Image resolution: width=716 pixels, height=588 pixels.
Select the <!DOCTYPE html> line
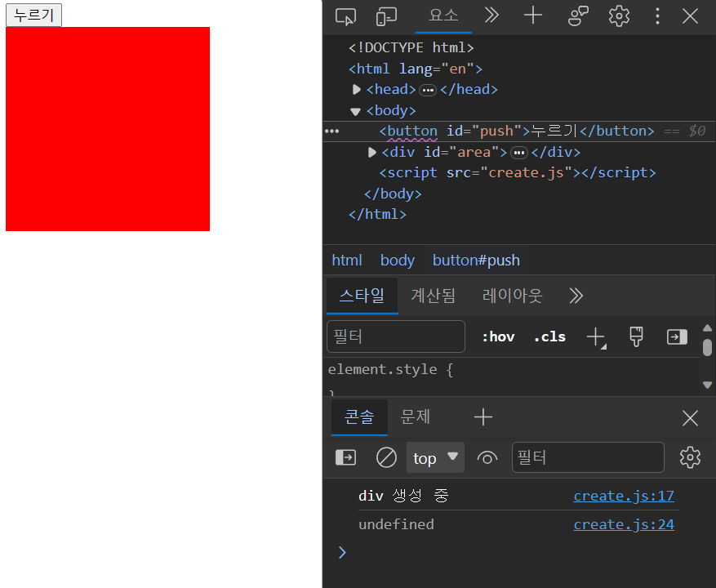coord(411,47)
